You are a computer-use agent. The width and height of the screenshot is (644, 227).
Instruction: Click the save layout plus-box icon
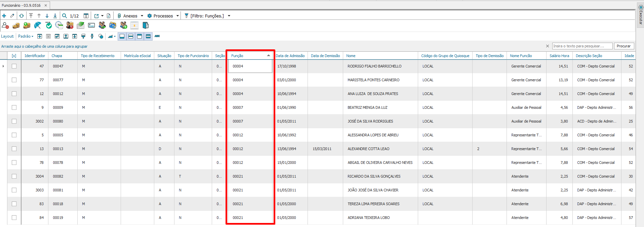click(x=40, y=36)
